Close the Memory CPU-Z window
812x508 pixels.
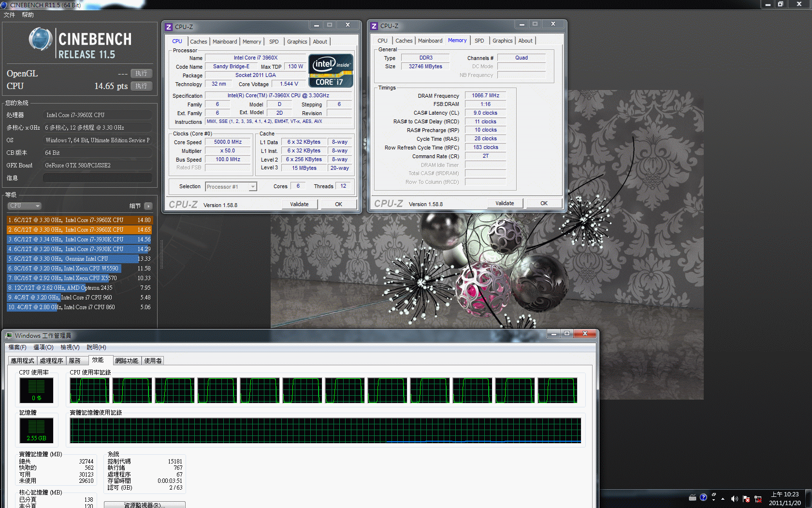tap(553, 24)
